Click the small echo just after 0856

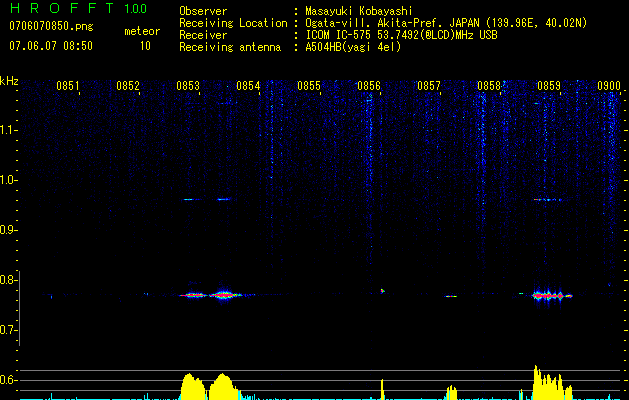pos(382,290)
